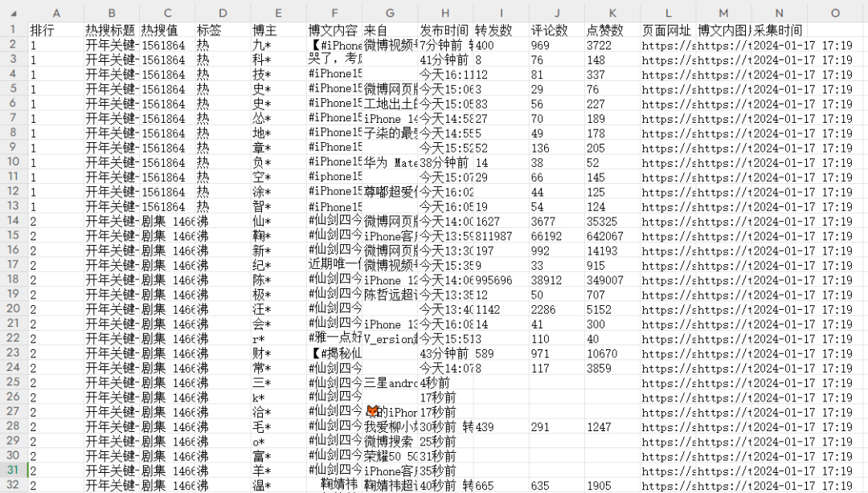Select row 31 header
Screen dimensions: 868x493
coord(14,470)
